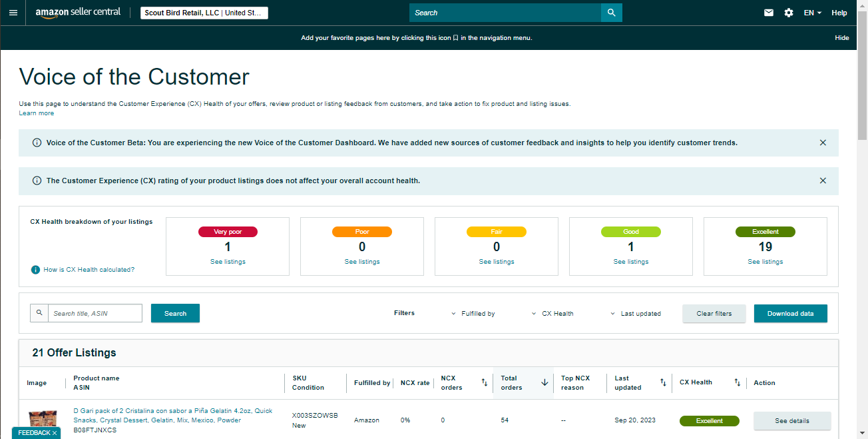Viewport: 868px width, 439px height.
Task: Click the Sep 20, 2023 date cell
Action: point(635,420)
